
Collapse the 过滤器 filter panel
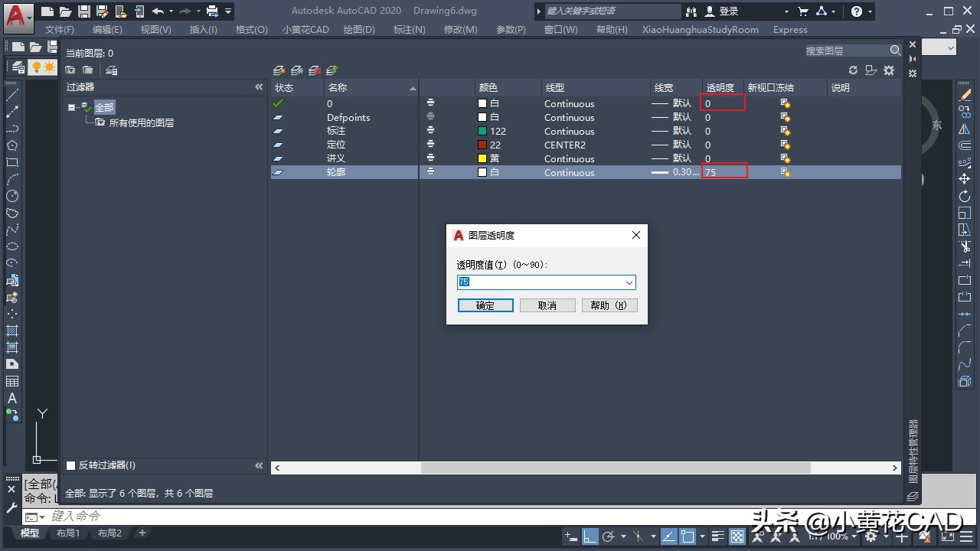259,87
